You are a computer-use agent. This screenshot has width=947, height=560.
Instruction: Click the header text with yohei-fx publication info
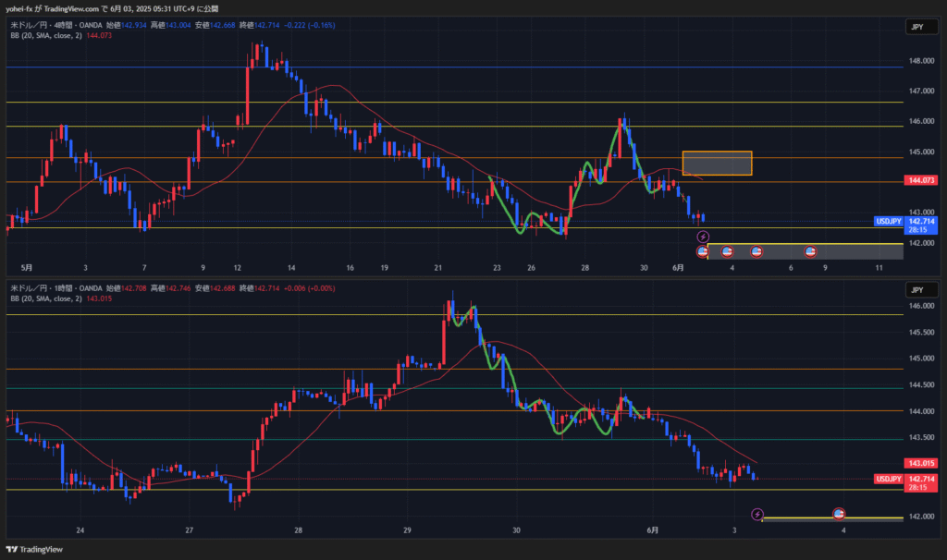[112, 9]
